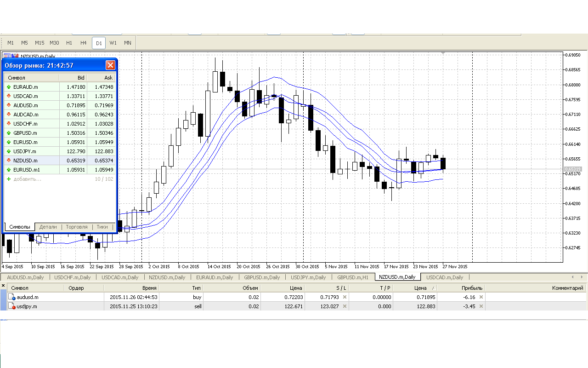Close the Market Watch window

tap(110, 65)
